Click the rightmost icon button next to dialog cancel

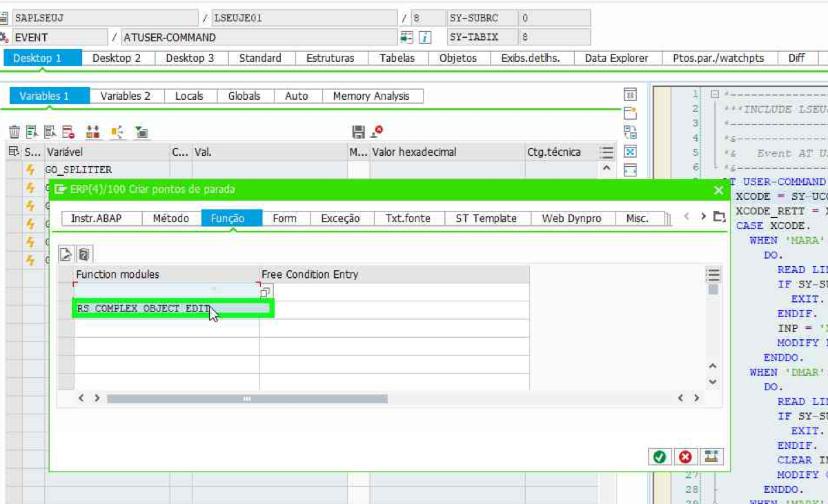pyautogui.click(x=711, y=456)
